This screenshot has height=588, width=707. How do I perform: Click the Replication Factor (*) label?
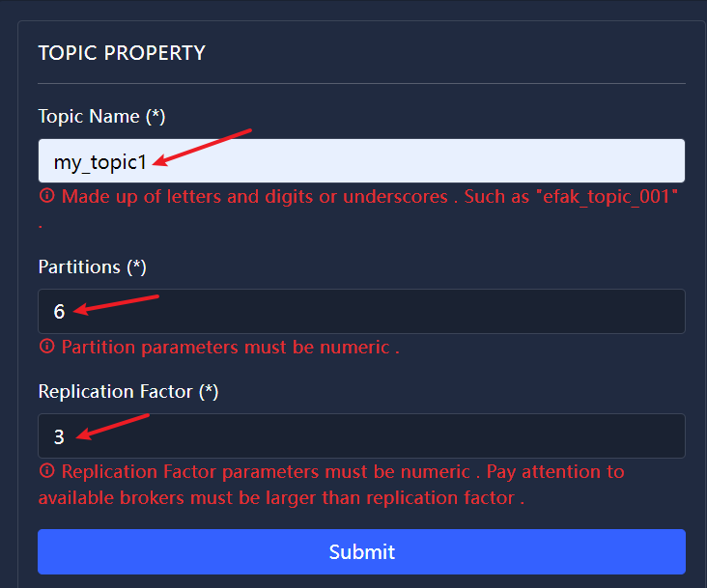(128, 392)
